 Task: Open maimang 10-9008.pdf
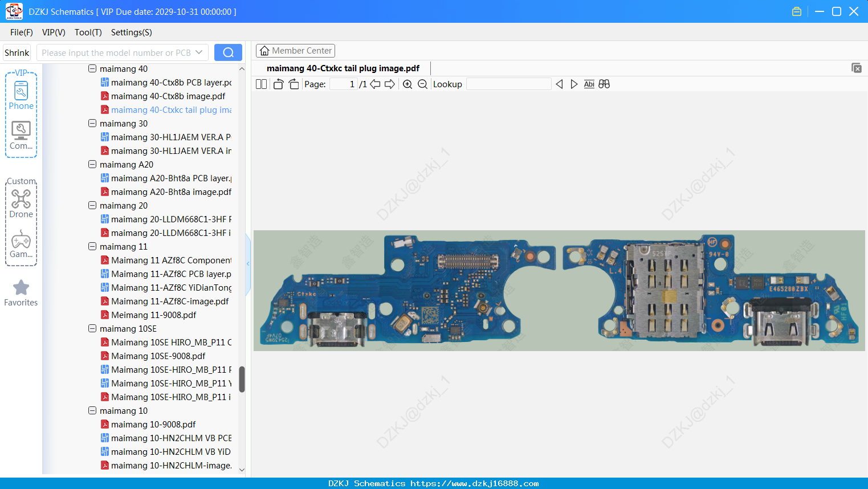coord(148,425)
